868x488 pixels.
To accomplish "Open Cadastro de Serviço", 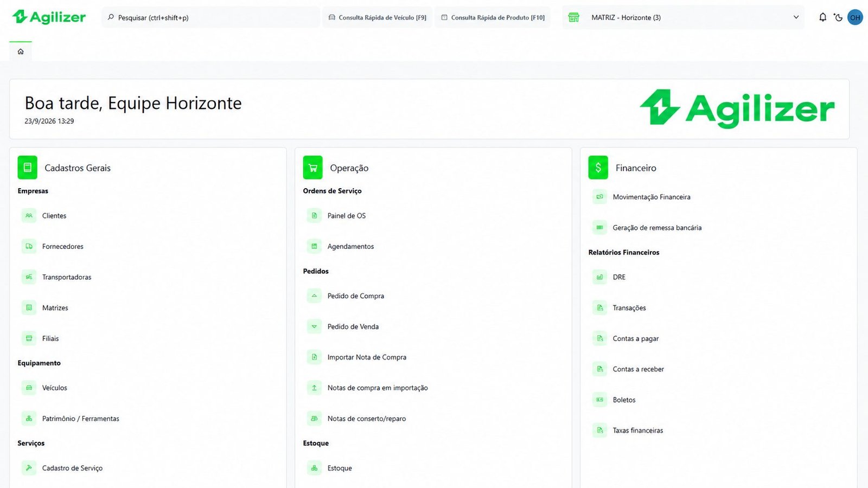I will pos(72,468).
